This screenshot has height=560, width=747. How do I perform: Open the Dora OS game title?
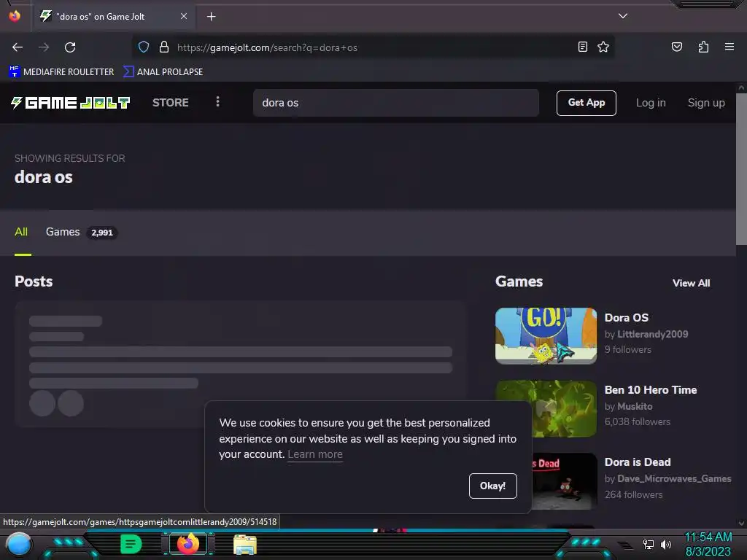(x=626, y=318)
